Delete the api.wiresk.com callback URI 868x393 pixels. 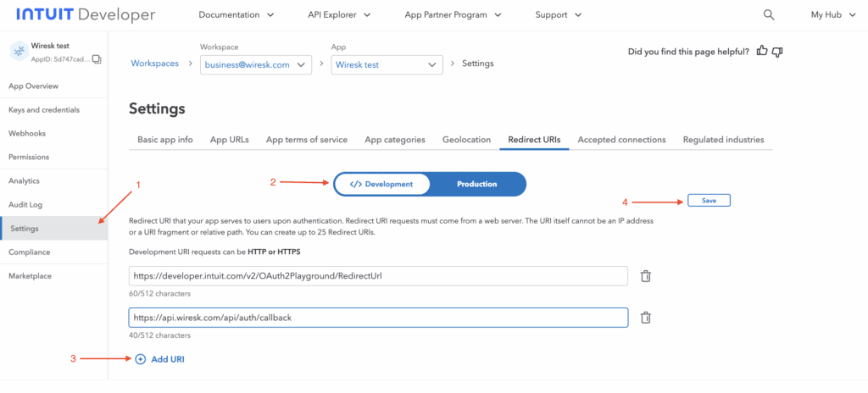(645, 317)
